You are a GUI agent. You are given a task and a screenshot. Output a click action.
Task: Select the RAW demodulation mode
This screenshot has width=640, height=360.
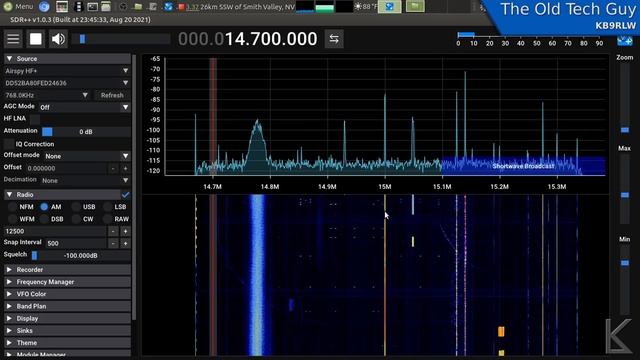tap(116, 219)
